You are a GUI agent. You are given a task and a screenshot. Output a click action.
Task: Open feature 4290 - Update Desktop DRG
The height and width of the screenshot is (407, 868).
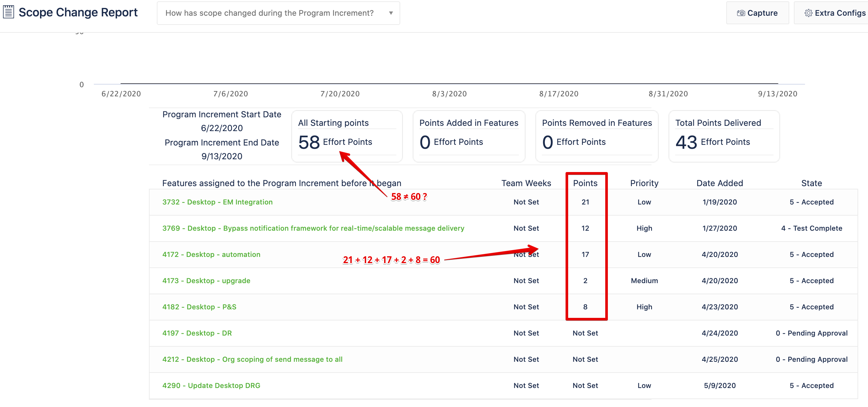click(211, 385)
